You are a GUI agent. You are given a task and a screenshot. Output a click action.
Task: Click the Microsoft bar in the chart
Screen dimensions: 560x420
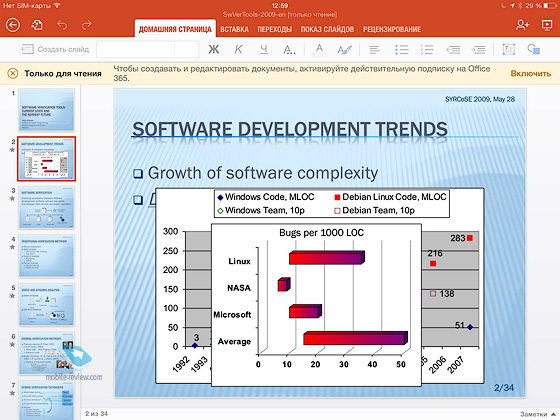coord(305,311)
